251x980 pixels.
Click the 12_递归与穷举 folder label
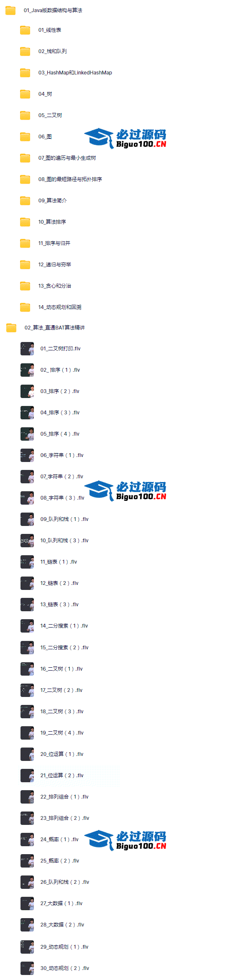(x=55, y=265)
